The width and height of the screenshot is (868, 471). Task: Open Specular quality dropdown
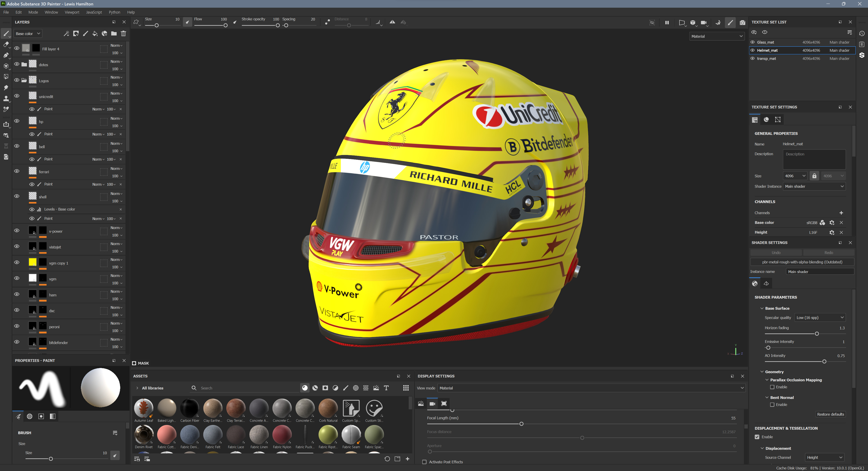820,317
